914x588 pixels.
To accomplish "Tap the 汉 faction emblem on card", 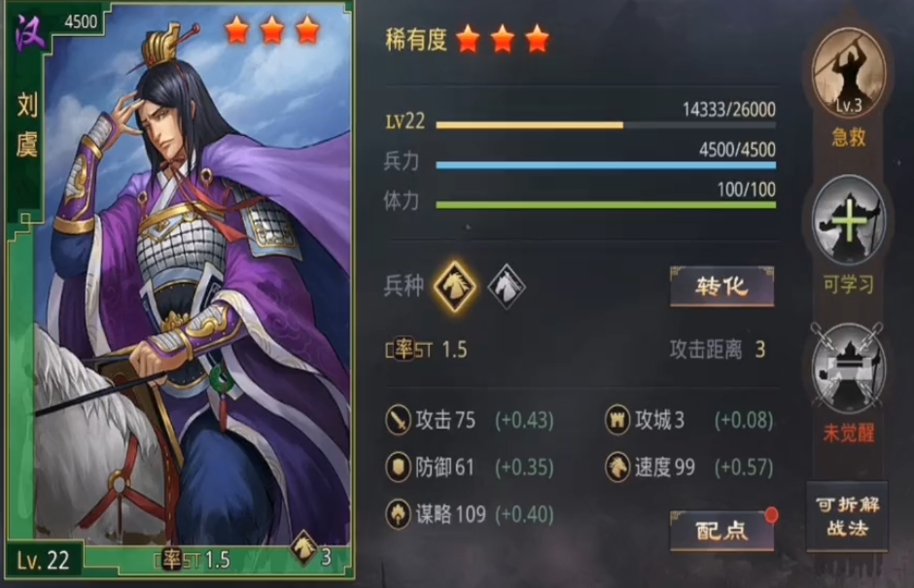I will click(30, 33).
